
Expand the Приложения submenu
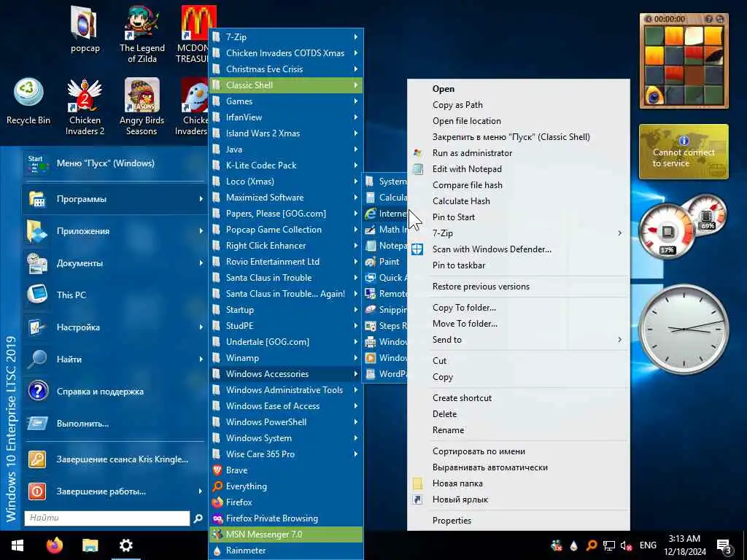113,231
